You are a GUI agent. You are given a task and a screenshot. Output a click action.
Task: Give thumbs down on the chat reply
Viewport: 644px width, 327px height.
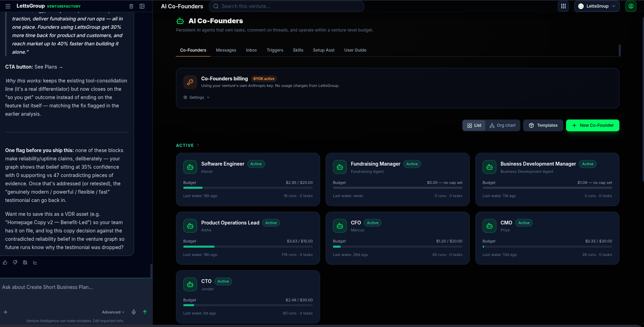coord(15,263)
